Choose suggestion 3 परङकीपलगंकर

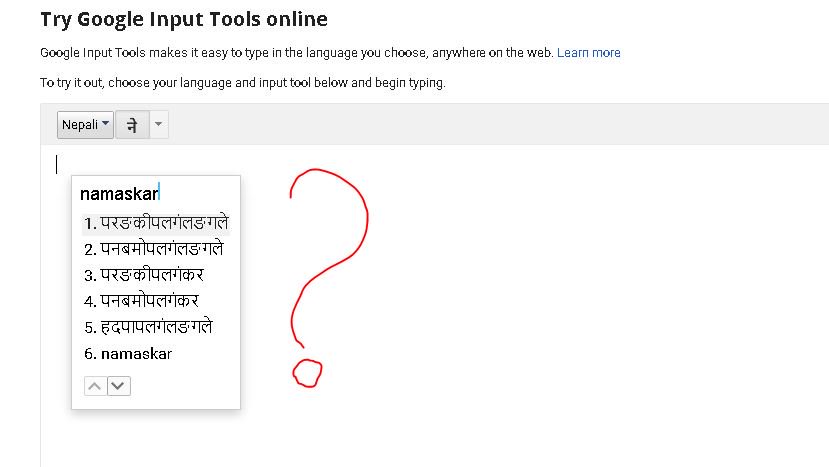click(144, 275)
